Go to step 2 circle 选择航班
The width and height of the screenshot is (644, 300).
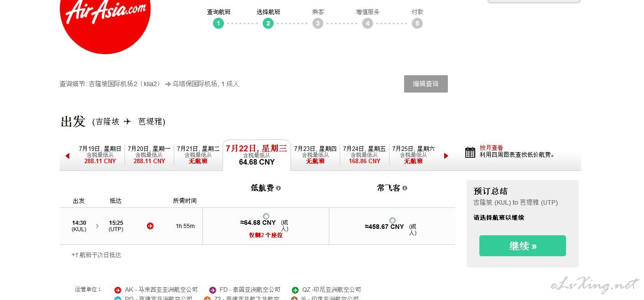coord(268,23)
